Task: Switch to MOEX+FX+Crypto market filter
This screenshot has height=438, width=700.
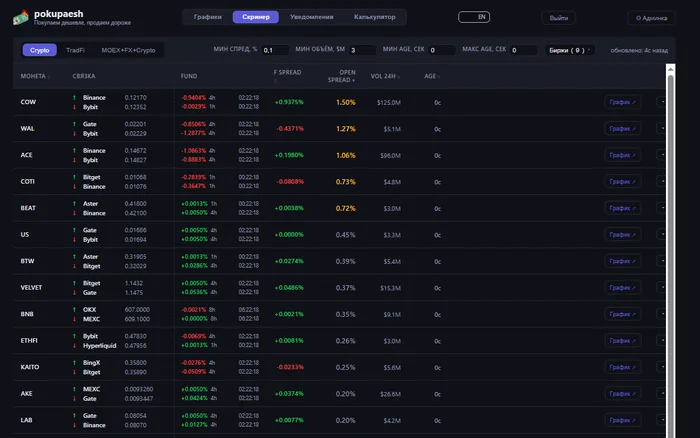Action: pyautogui.click(x=128, y=50)
